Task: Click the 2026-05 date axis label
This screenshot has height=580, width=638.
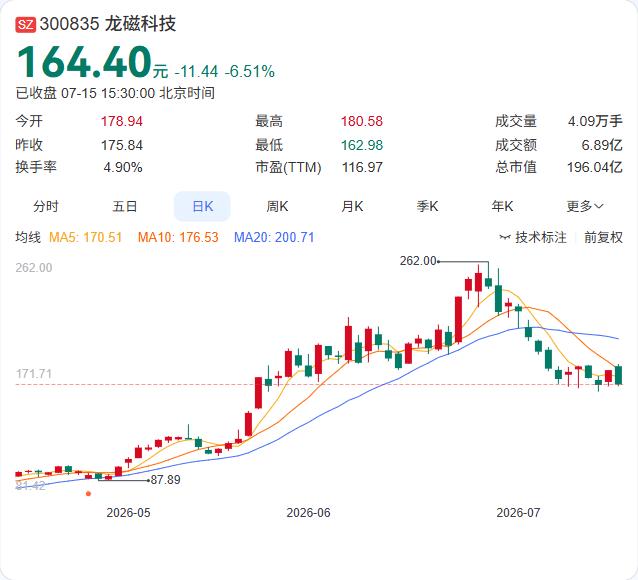Action: 128,513
